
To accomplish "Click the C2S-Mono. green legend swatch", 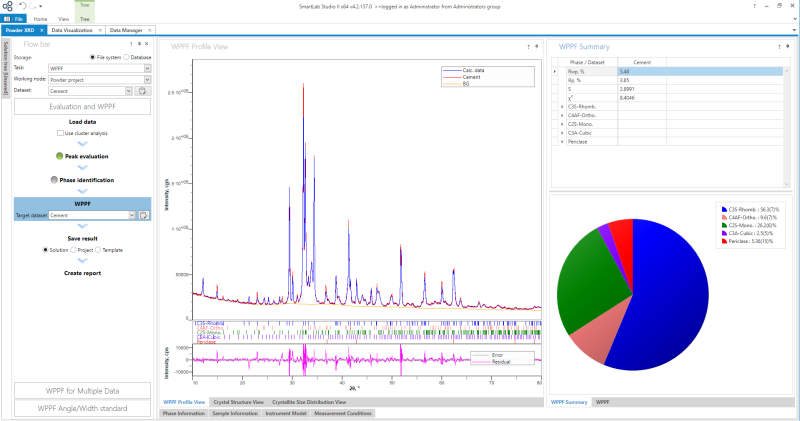I will click(x=724, y=225).
